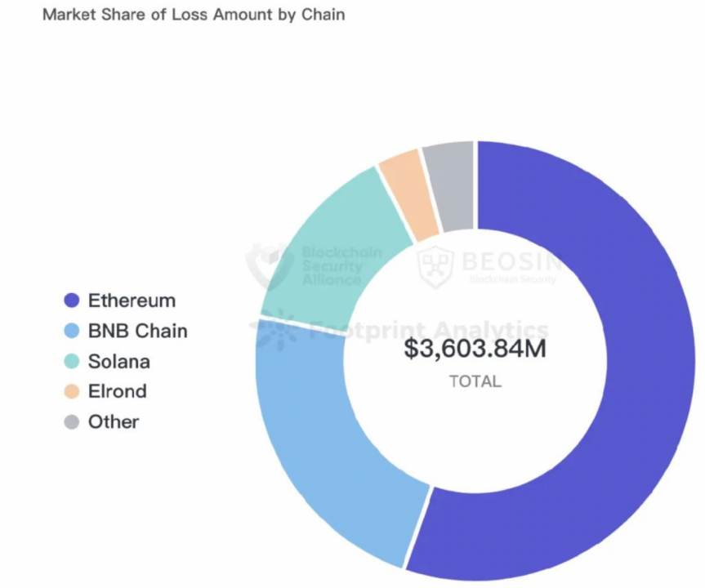Click the TOTAL label in donut center

tap(475, 381)
